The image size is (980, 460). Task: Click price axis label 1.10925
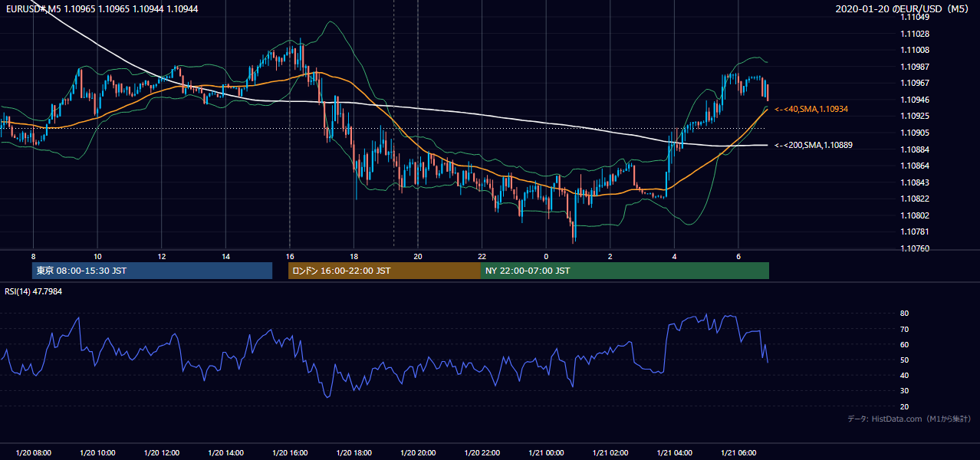click(x=915, y=116)
